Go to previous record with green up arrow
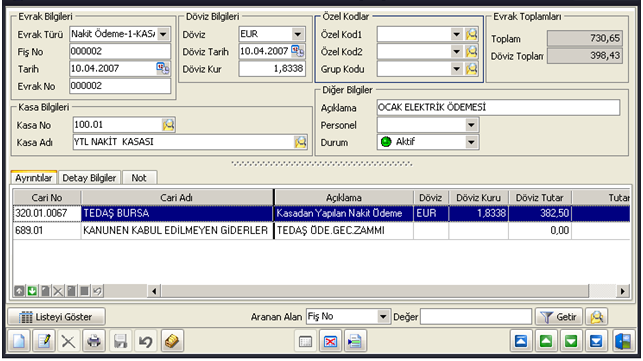This screenshot has height=361, width=643. pos(546,341)
